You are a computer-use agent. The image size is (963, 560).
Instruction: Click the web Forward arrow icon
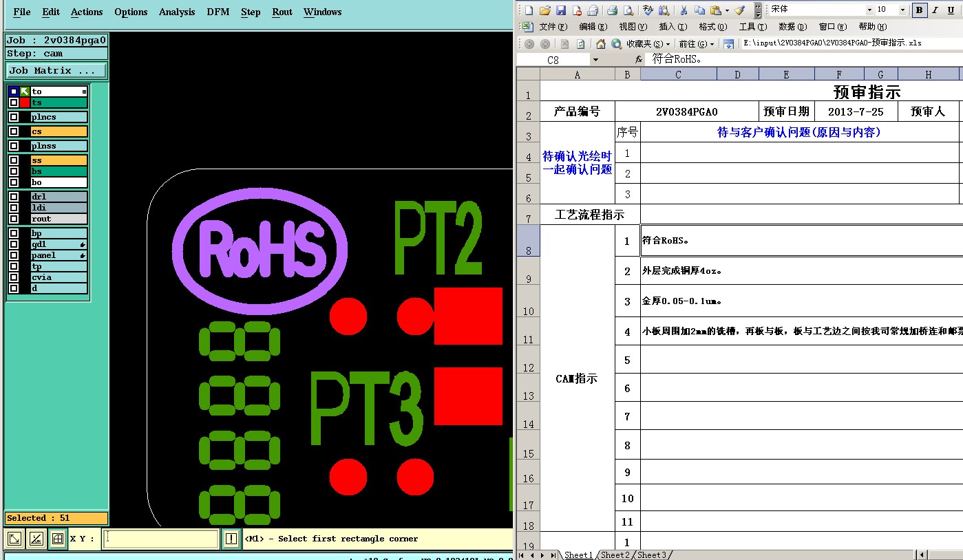[545, 43]
